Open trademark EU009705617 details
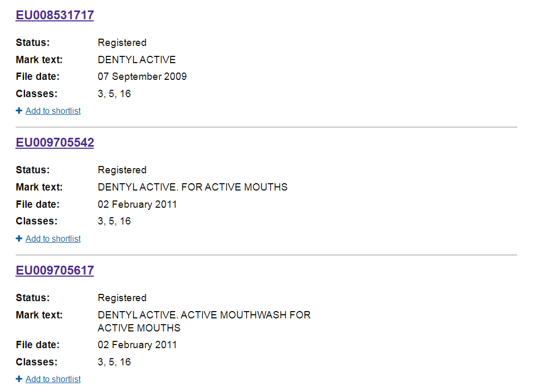 click(x=55, y=270)
